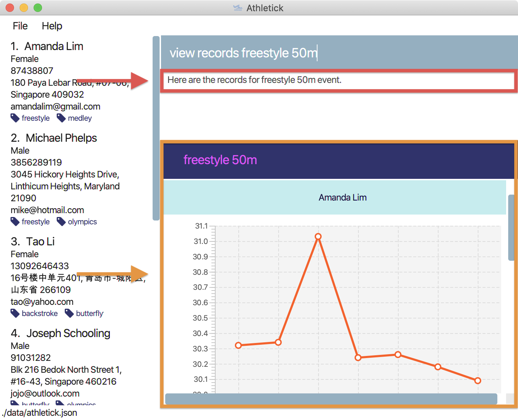Click email amandalim@gmail.com

56,106
